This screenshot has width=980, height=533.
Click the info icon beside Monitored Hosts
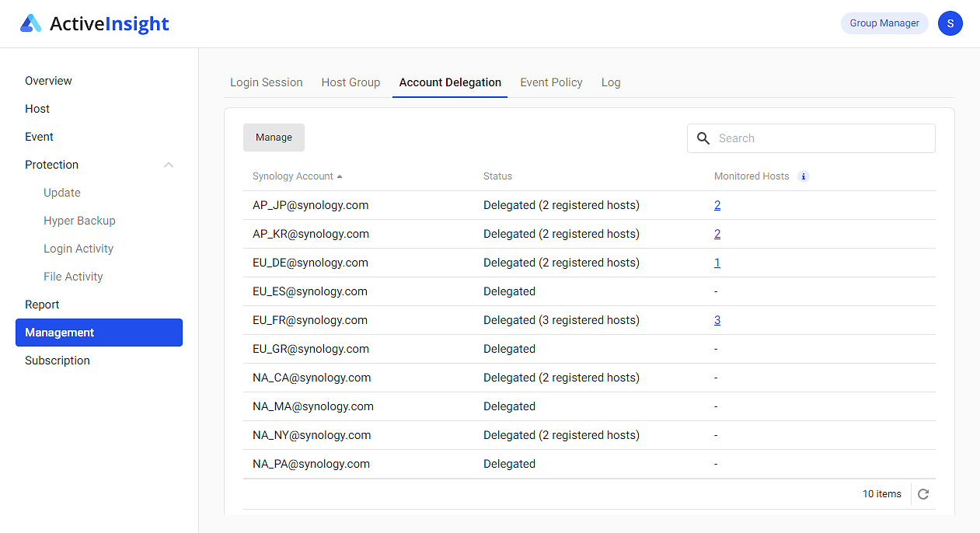tap(803, 176)
